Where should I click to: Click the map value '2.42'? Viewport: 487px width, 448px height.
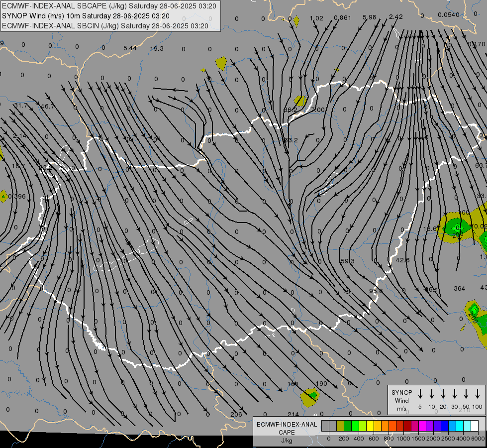(x=396, y=17)
